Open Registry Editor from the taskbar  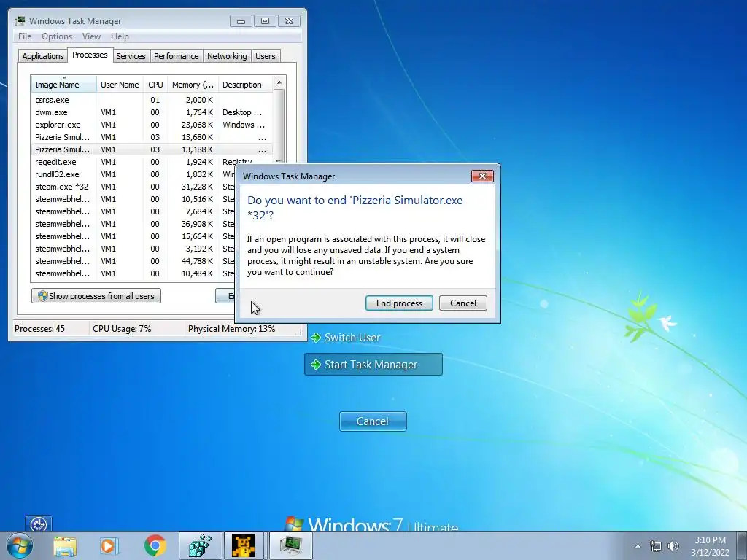point(200,545)
